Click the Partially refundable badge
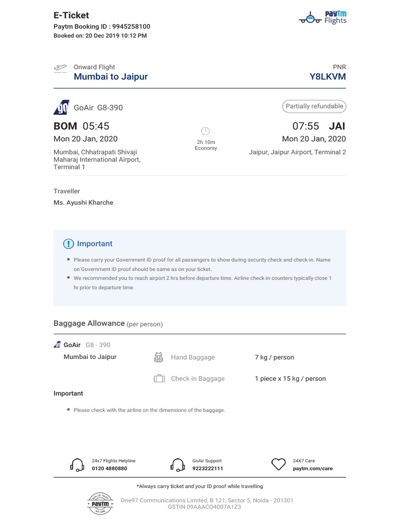The width and height of the screenshot is (399, 532). tap(314, 107)
